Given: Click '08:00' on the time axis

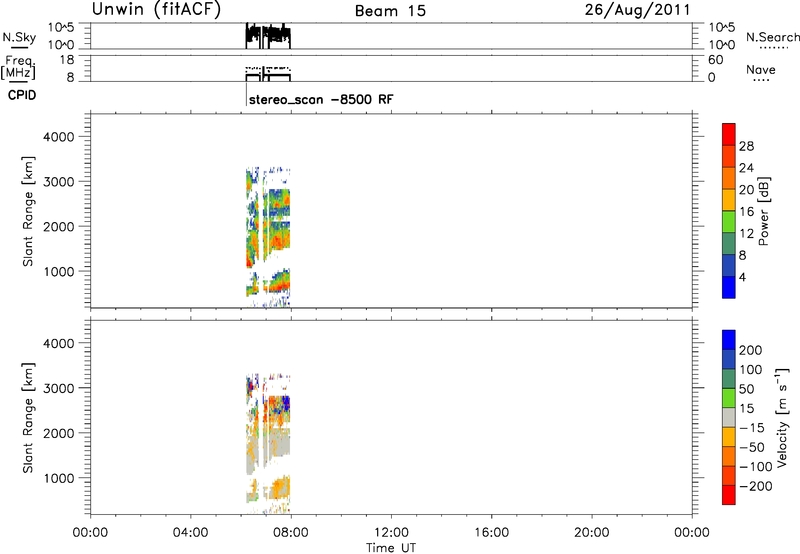Looking at the screenshot, I should pyautogui.click(x=291, y=533).
